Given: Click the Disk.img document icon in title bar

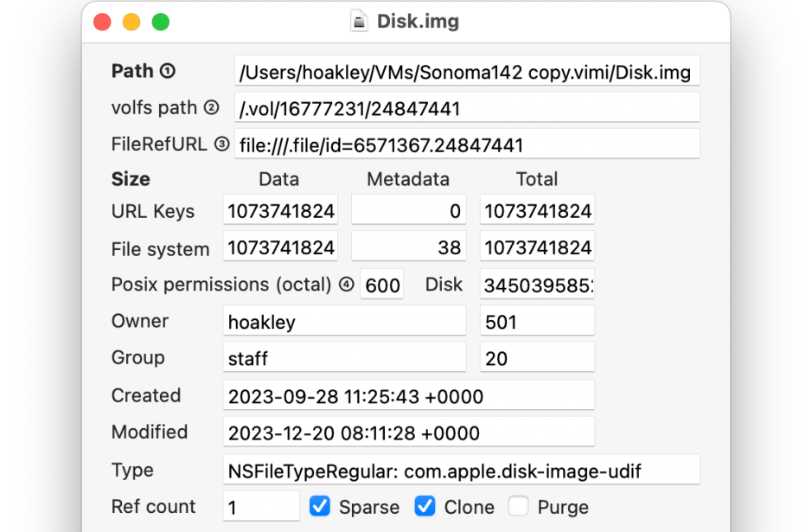Looking at the screenshot, I should pyautogui.click(x=360, y=22).
